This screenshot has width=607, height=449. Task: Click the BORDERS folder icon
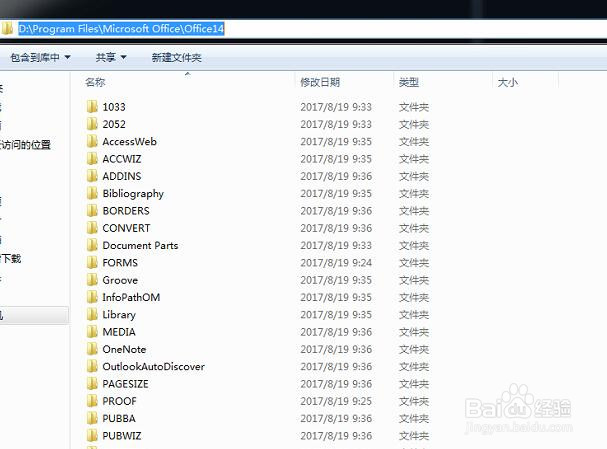point(92,211)
